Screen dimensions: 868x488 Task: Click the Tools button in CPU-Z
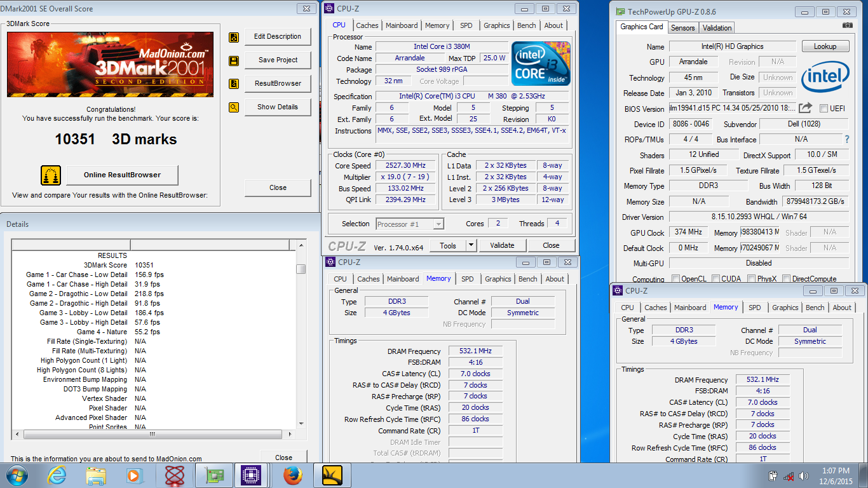point(448,245)
